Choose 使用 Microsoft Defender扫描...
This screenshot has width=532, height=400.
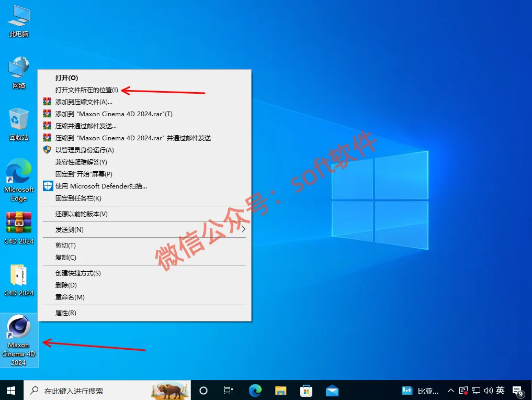tap(144, 186)
